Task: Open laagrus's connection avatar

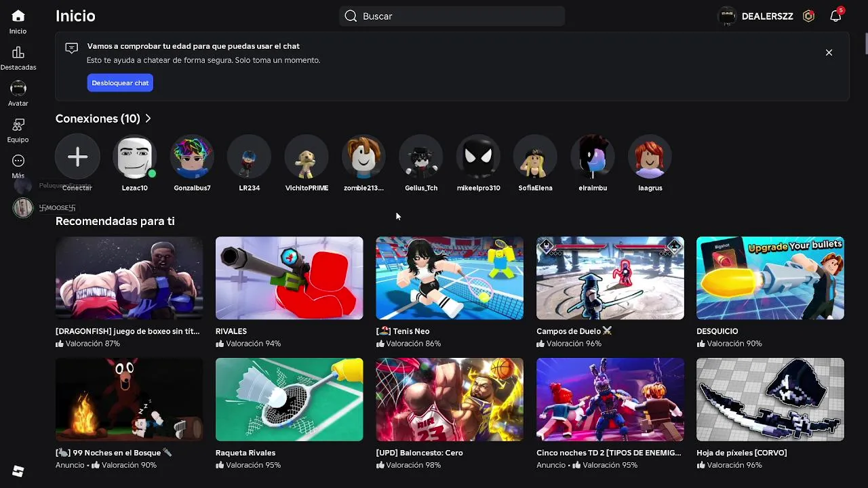Action: [x=650, y=157]
